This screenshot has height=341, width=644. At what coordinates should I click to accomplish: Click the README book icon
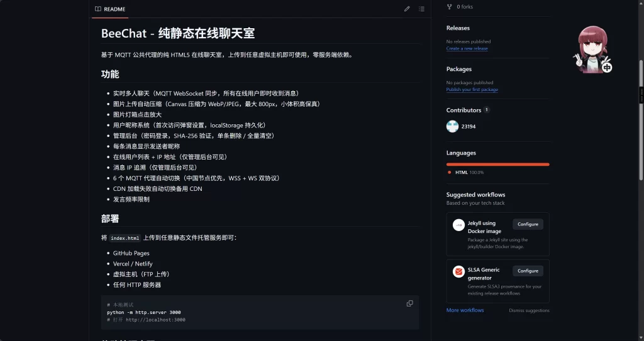97,9
